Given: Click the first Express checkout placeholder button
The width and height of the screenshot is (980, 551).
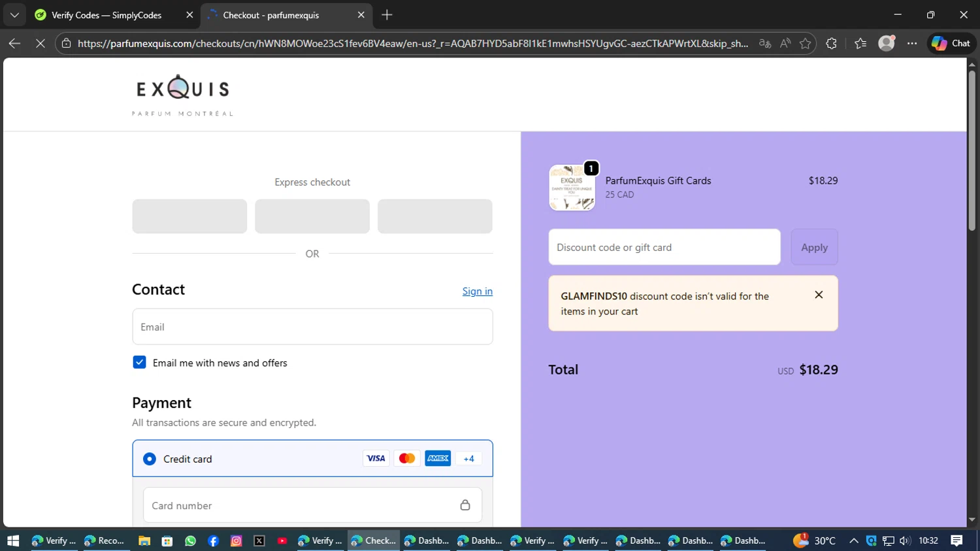Looking at the screenshot, I should tap(189, 216).
